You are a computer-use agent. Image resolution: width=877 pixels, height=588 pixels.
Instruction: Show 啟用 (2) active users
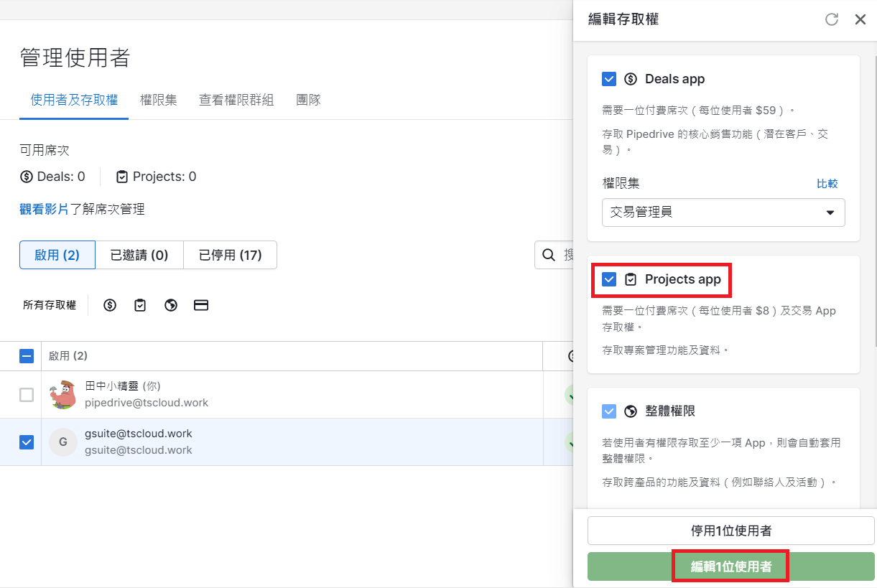(57, 255)
